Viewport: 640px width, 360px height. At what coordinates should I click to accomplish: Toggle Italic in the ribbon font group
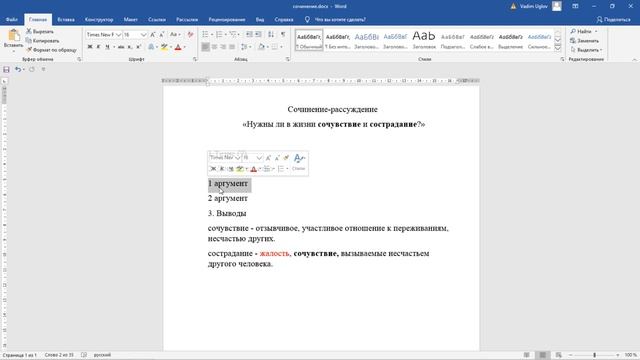[98, 47]
